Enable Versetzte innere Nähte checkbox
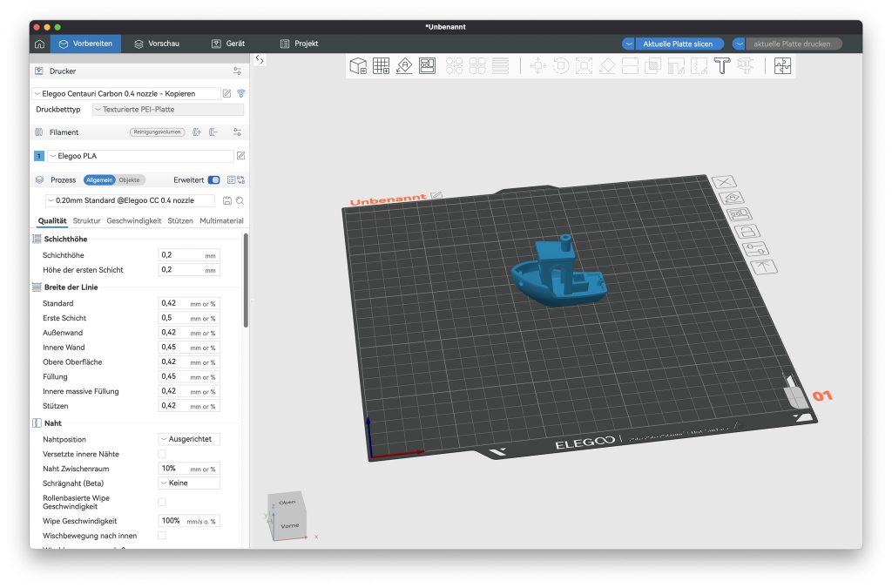 pos(162,454)
